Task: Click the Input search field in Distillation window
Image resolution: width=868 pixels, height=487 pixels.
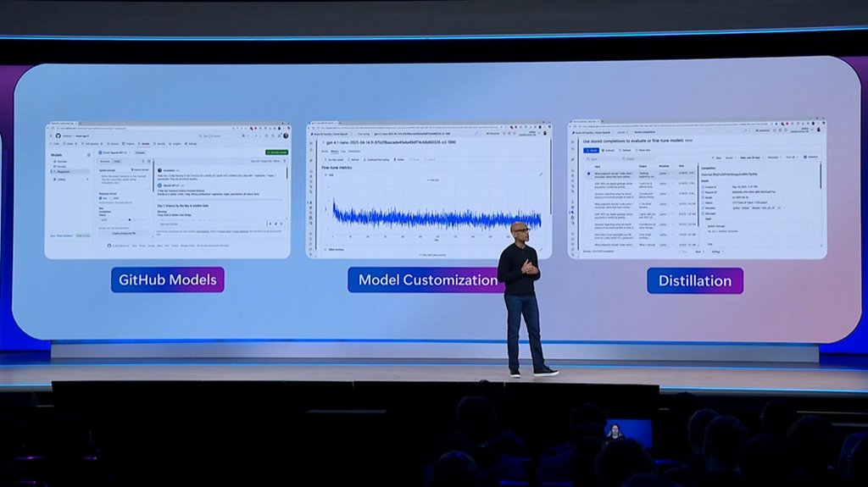Action: [603, 159]
